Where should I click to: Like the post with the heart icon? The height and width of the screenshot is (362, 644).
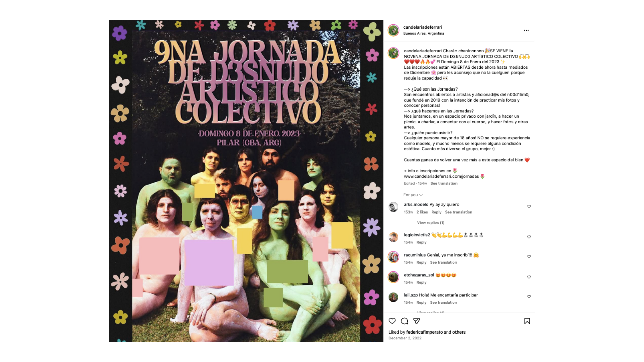pos(392,321)
